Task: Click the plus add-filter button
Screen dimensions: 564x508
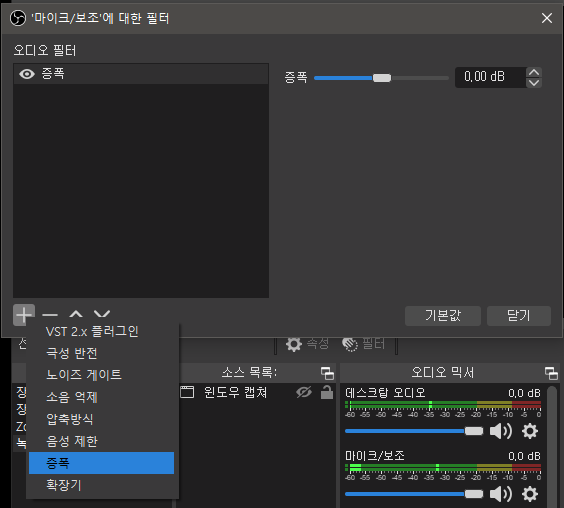Action: click(x=24, y=315)
